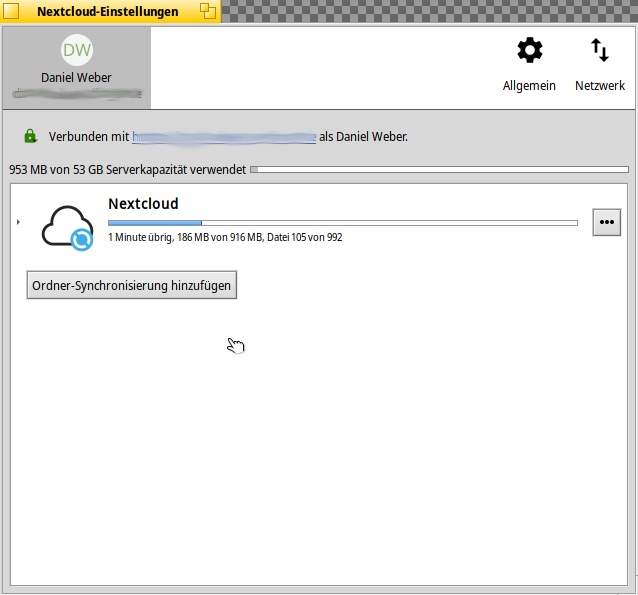Click Ordner-Synchronisierung hinzufügen button
The width and height of the screenshot is (638, 595).
[132, 285]
